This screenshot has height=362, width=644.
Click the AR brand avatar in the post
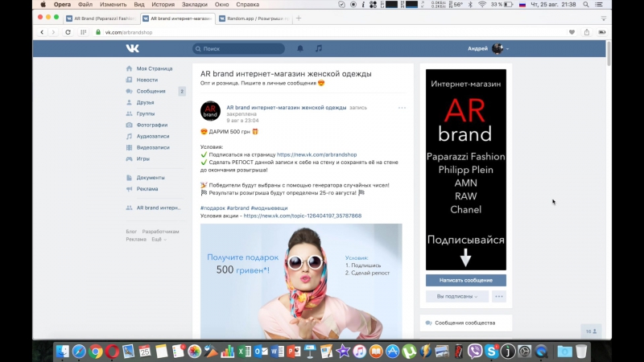(210, 111)
